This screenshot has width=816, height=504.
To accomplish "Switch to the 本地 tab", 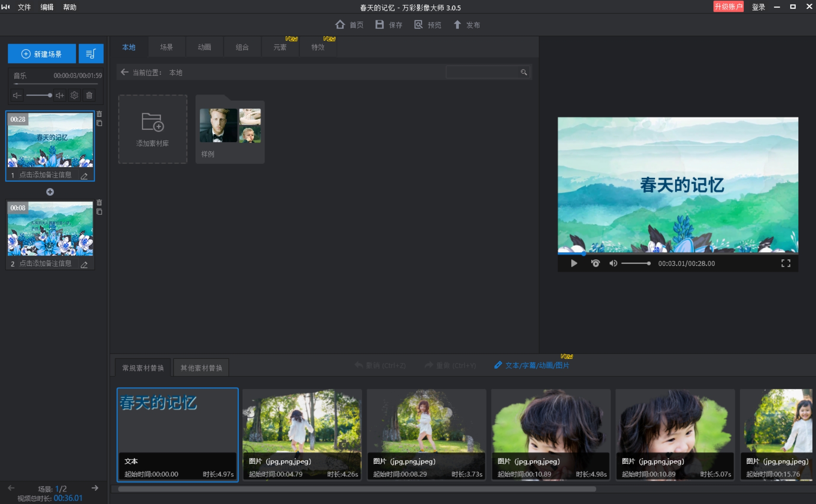I will tap(129, 47).
